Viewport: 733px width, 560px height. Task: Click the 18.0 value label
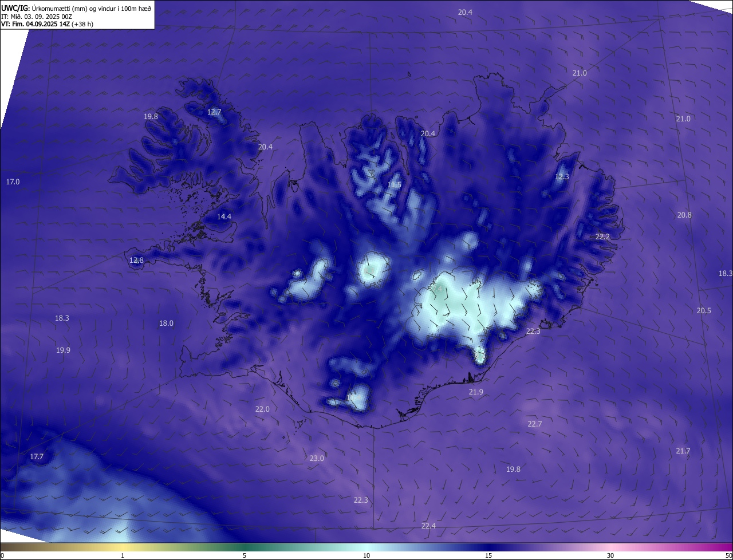(x=166, y=323)
